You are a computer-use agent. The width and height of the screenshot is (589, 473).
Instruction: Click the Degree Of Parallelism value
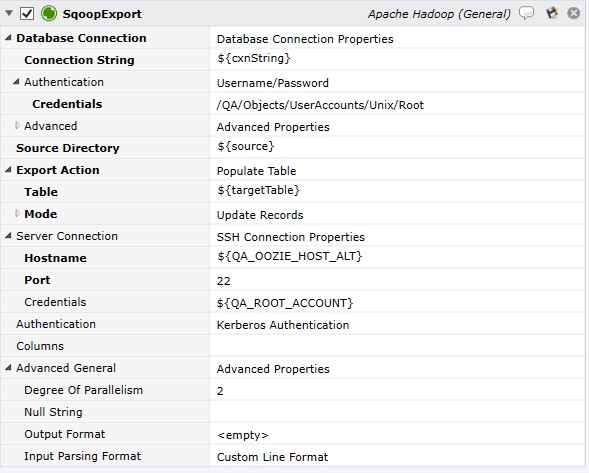click(397, 390)
